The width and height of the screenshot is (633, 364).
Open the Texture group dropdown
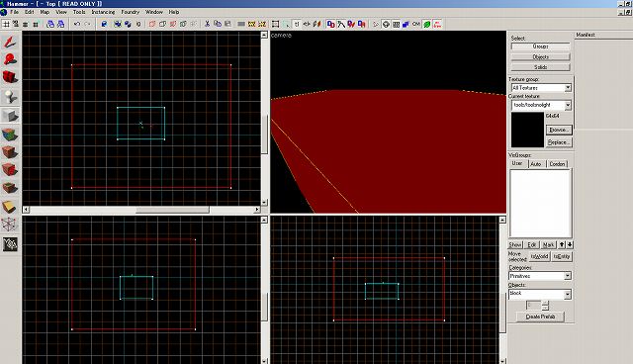541,88
